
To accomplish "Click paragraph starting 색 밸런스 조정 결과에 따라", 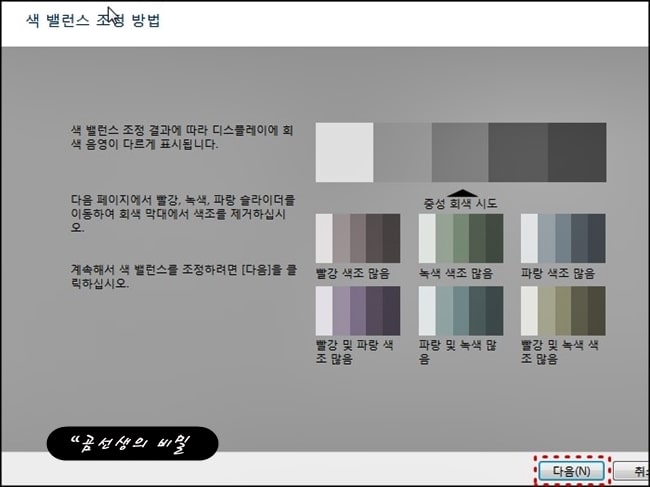I will [x=182, y=138].
